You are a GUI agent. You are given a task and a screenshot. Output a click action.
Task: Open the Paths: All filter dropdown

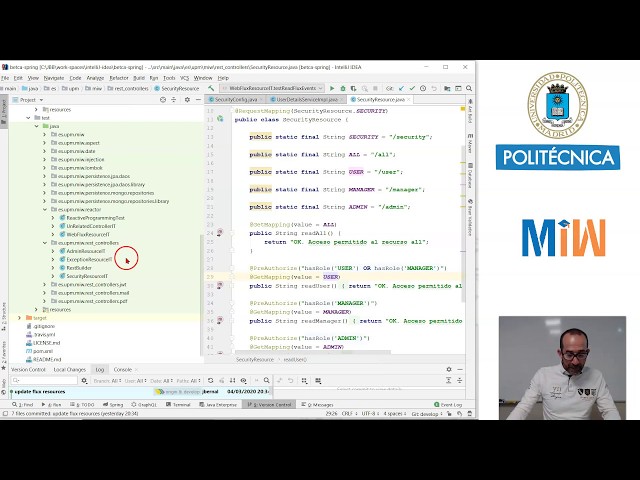pos(189,381)
